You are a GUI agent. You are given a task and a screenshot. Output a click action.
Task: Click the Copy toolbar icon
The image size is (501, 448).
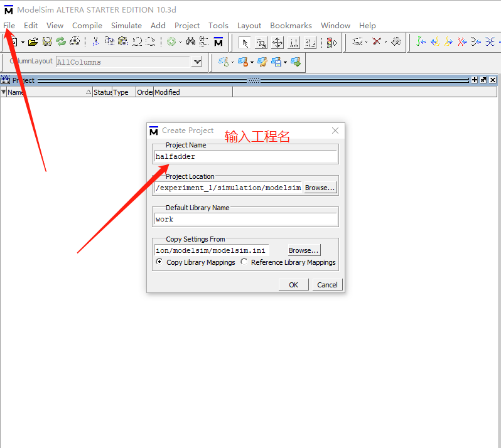109,41
